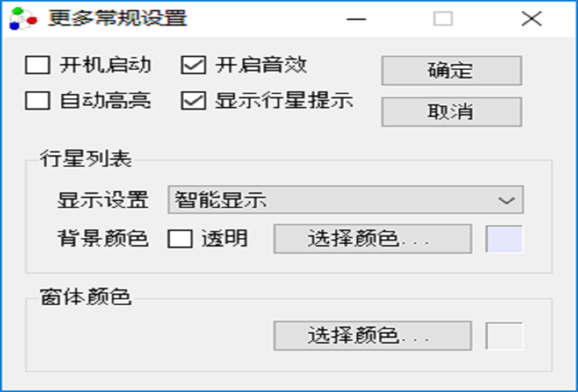This screenshot has height=392, width=578.
Task: Uncheck the 开启音效 checkbox
Action: point(193,65)
